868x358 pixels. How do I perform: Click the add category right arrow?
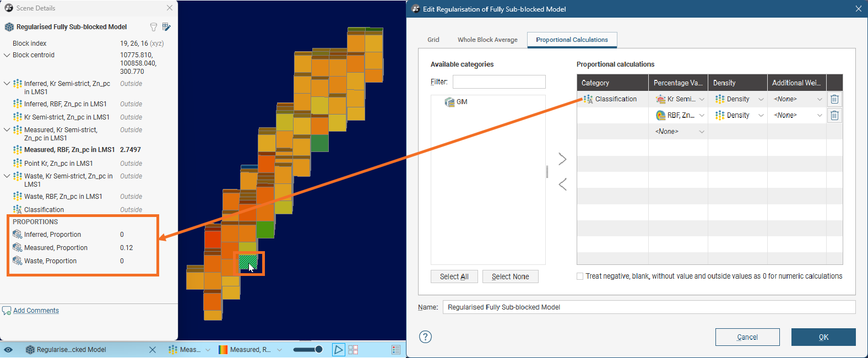pos(562,159)
